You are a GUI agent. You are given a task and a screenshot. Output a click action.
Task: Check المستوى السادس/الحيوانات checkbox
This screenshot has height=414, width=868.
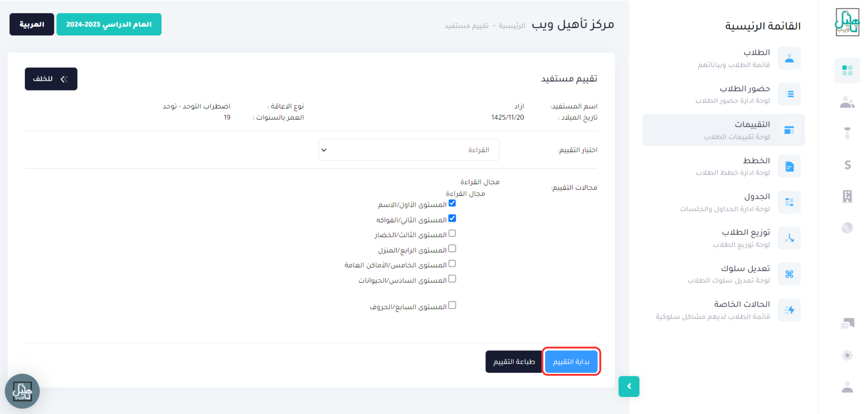point(452,279)
